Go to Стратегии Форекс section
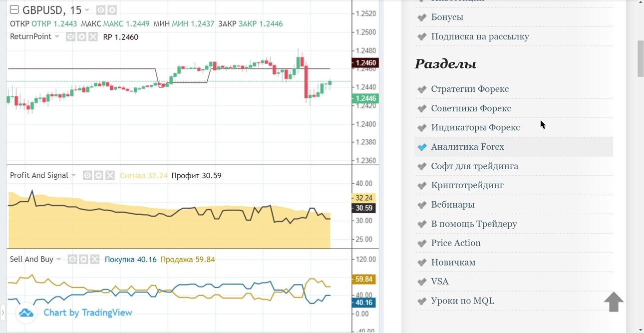The image size is (644, 333). pos(470,89)
